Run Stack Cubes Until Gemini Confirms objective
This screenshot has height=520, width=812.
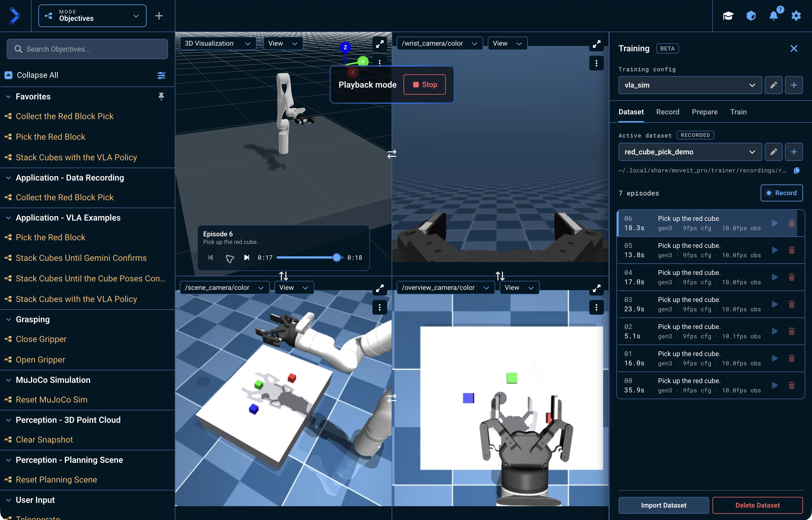tap(81, 258)
